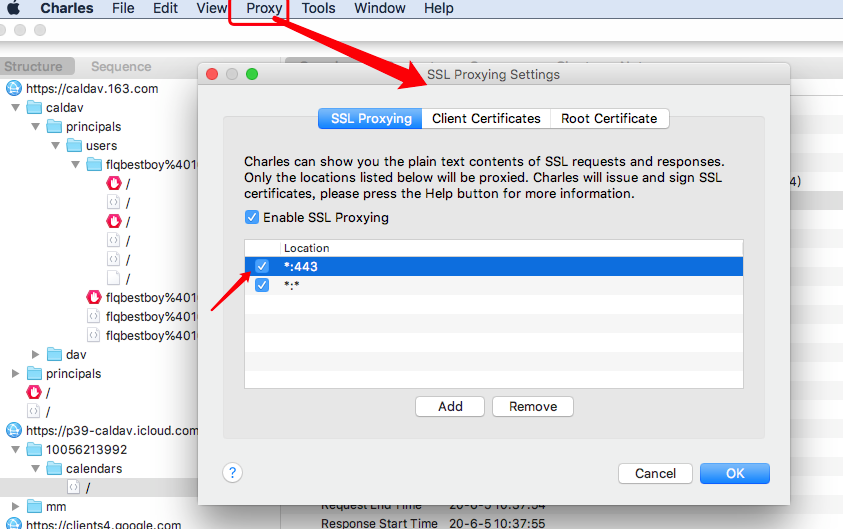The width and height of the screenshot is (843, 529).
Task: Close the SSL Proxying Settings dialog
Action: coord(212,74)
